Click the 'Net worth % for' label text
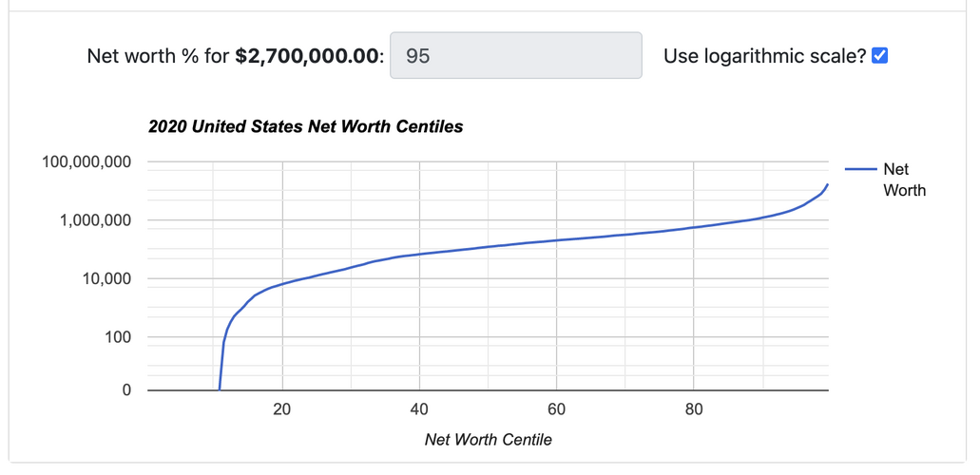Viewport: 980px width, 475px height. click(x=158, y=56)
